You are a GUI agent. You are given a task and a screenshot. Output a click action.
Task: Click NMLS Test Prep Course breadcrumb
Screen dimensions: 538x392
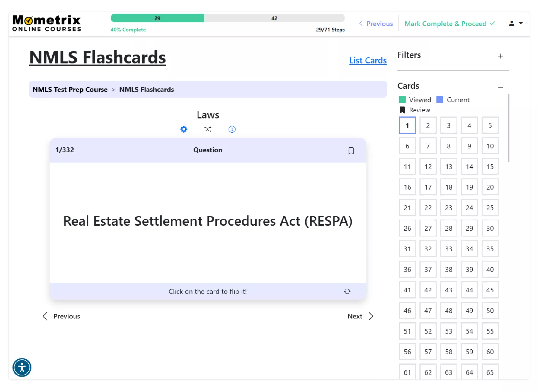click(70, 90)
